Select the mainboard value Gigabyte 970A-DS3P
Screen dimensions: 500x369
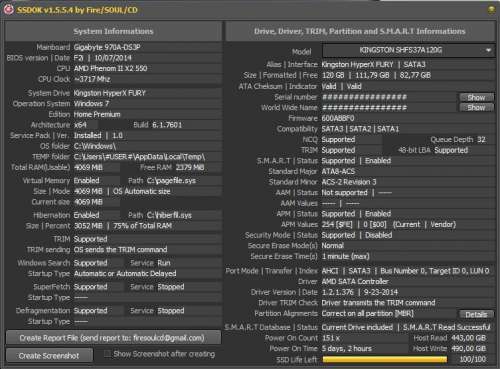[107, 47]
